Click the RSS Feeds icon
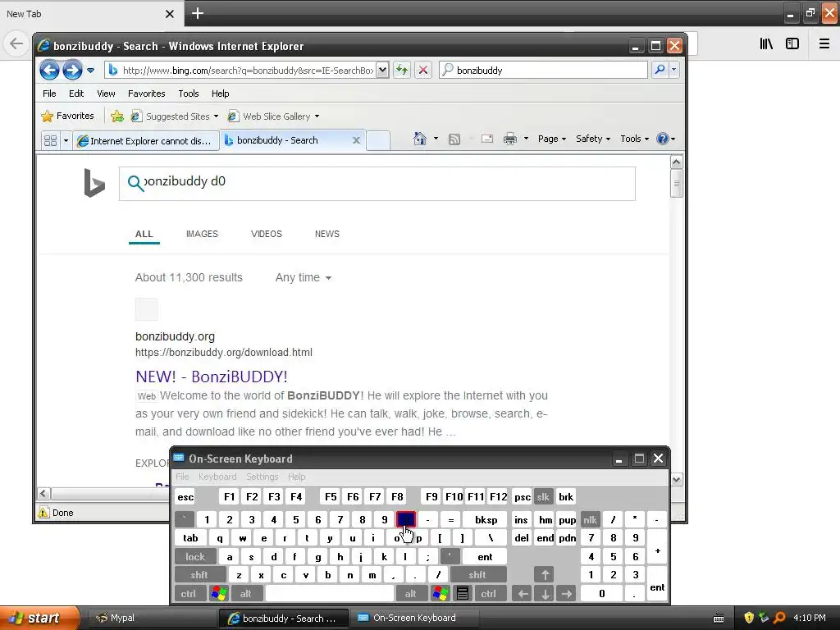 coord(454,139)
